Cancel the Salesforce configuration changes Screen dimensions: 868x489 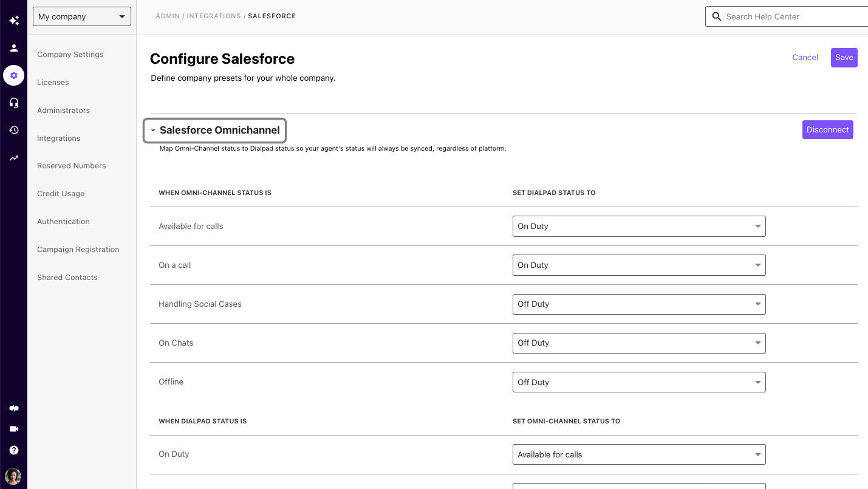[x=805, y=58]
